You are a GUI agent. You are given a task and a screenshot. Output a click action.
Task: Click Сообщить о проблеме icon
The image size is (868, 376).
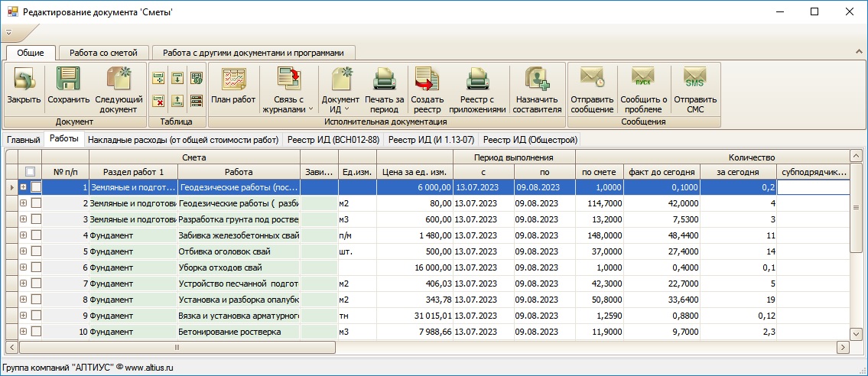click(643, 76)
